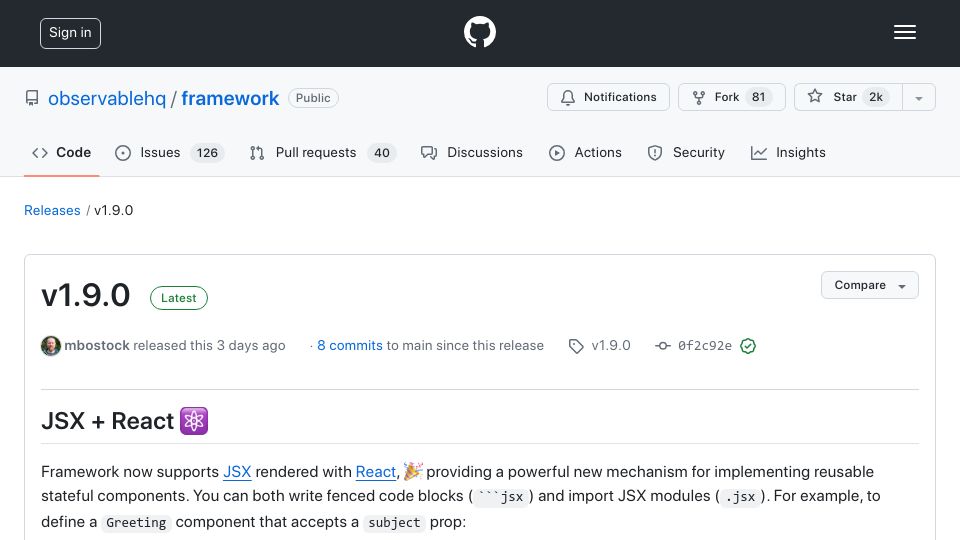The image size is (960, 540).
Task: Click the tag icon beside v1.9.0
Action: pos(576,346)
